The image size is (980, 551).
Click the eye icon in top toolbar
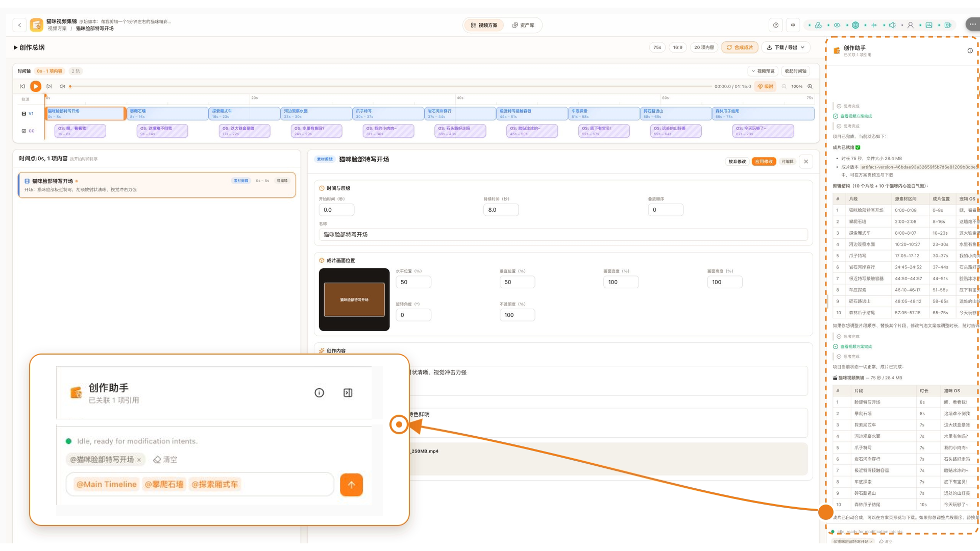837,25
